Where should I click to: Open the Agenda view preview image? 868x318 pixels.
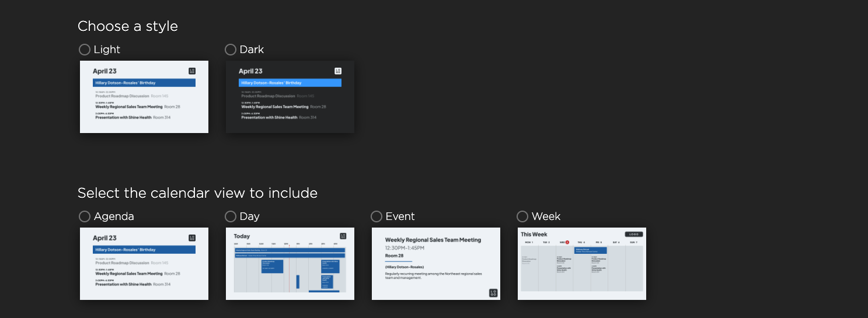[144, 264]
